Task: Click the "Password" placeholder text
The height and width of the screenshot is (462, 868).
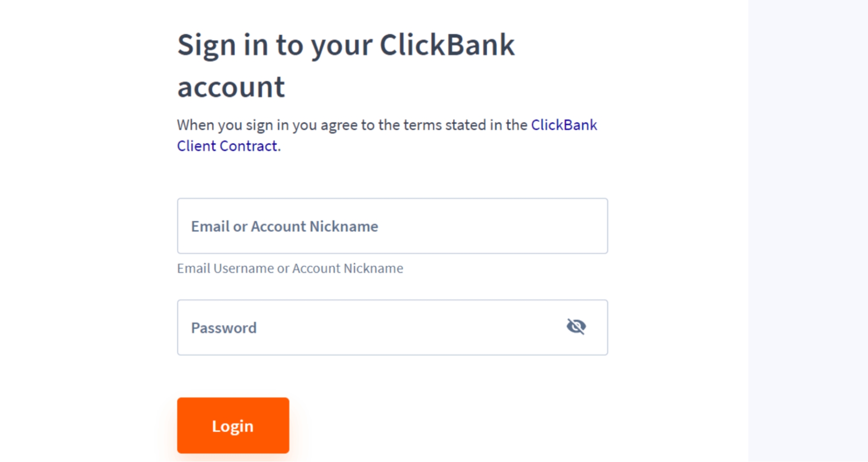Action: 224,328
